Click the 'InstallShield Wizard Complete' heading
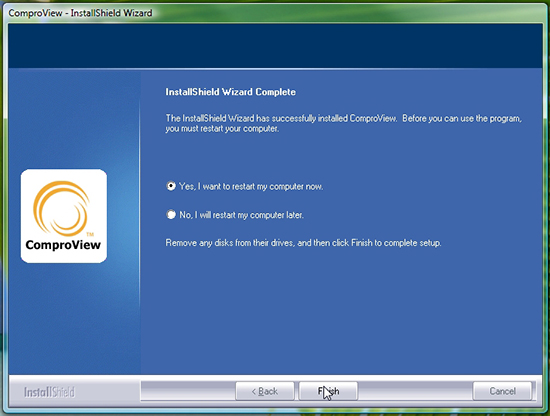The height and width of the screenshot is (416, 550). pos(230,92)
